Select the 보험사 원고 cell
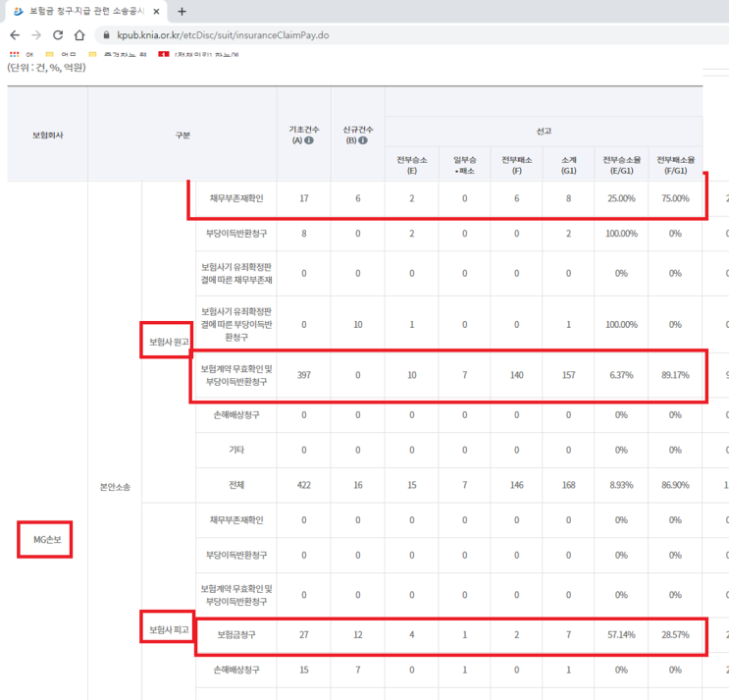Image resolution: width=729 pixels, height=700 pixels. [x=169, y=342]
